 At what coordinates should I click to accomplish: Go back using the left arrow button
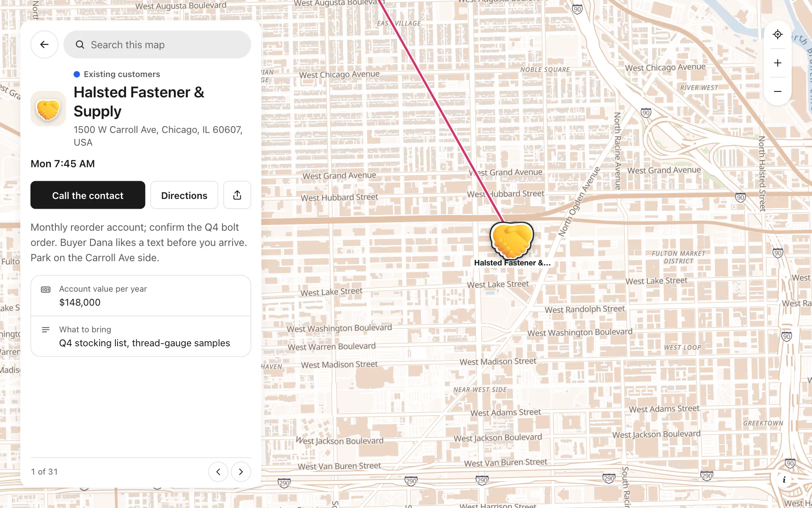(44, 44)
